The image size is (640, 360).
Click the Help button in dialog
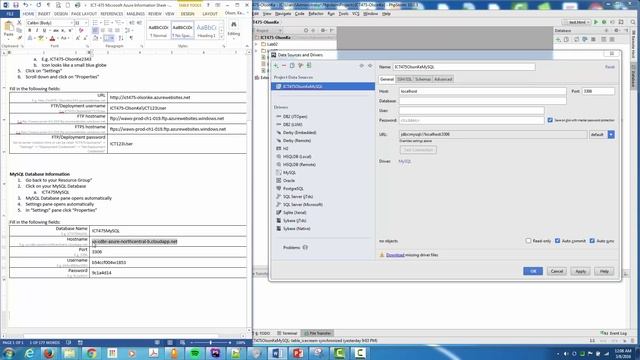[x=604, y=271]
